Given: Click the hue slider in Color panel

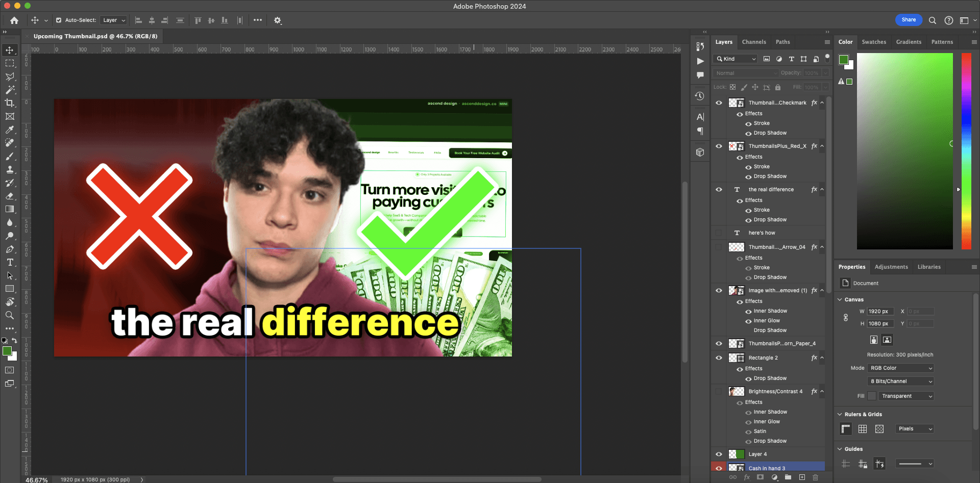Looking at the screenshot, I should (x=966, y=151).
